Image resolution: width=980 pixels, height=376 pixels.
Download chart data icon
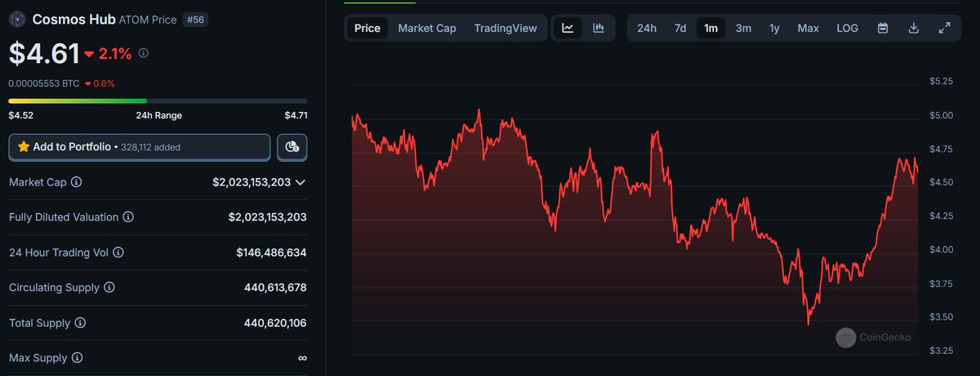(913, 28)
